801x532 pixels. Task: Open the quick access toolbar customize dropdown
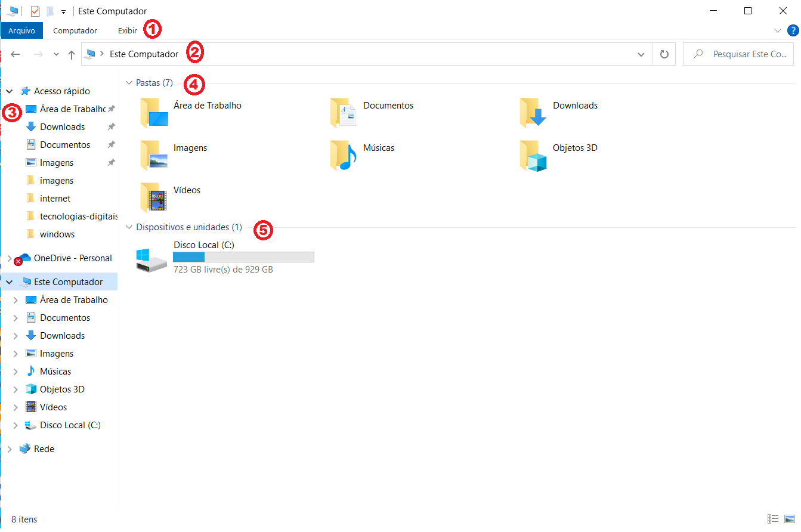point(63,12)
